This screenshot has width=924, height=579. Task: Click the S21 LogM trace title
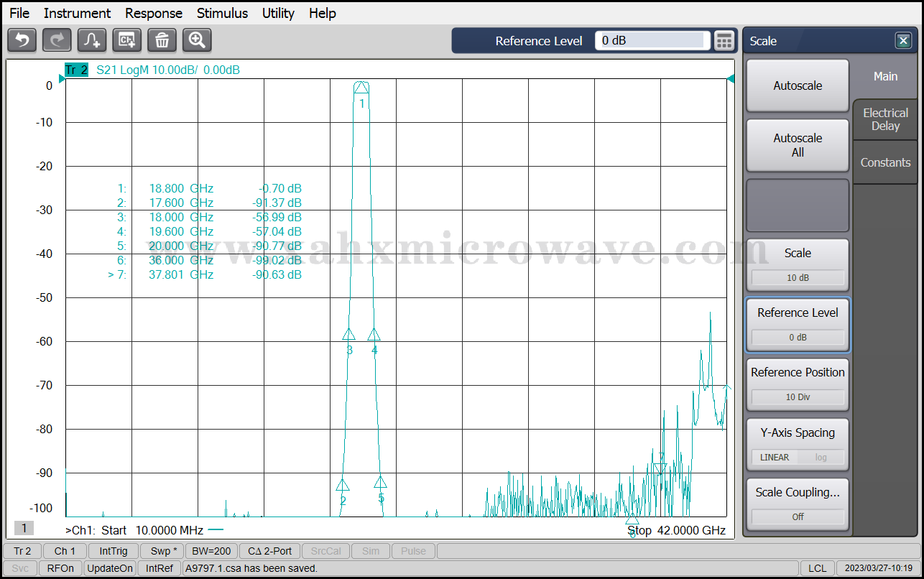click(168, 70)
